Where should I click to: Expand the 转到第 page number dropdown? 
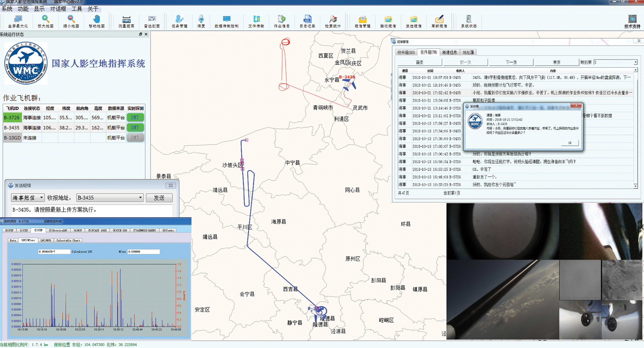coord(635,62)
